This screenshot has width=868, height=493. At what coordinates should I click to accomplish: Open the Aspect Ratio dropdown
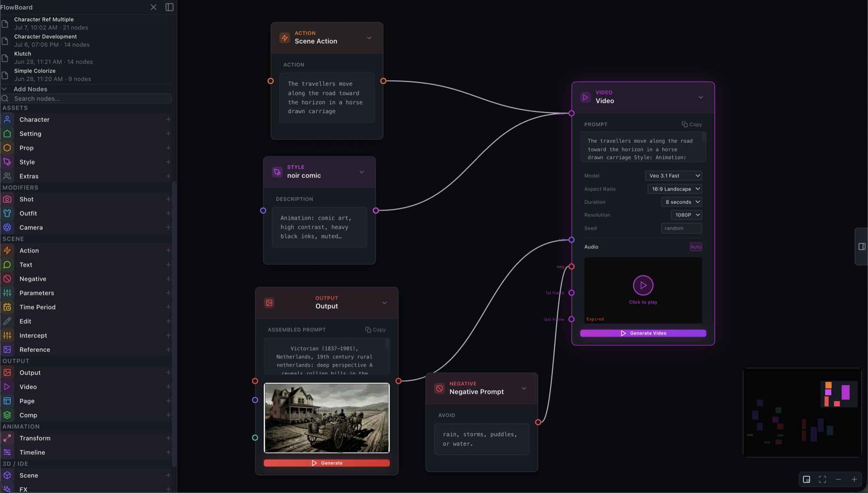pos(675,189)
